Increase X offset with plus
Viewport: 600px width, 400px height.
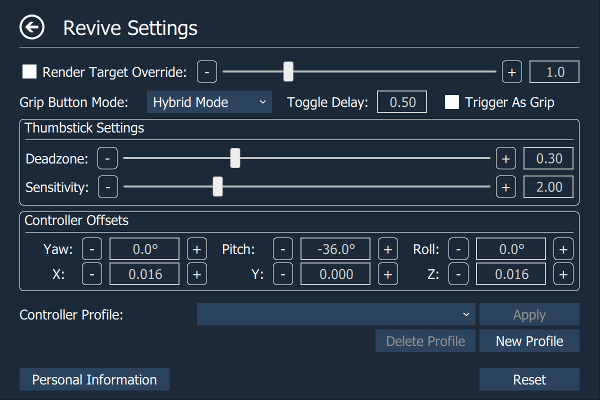(197, 274)
